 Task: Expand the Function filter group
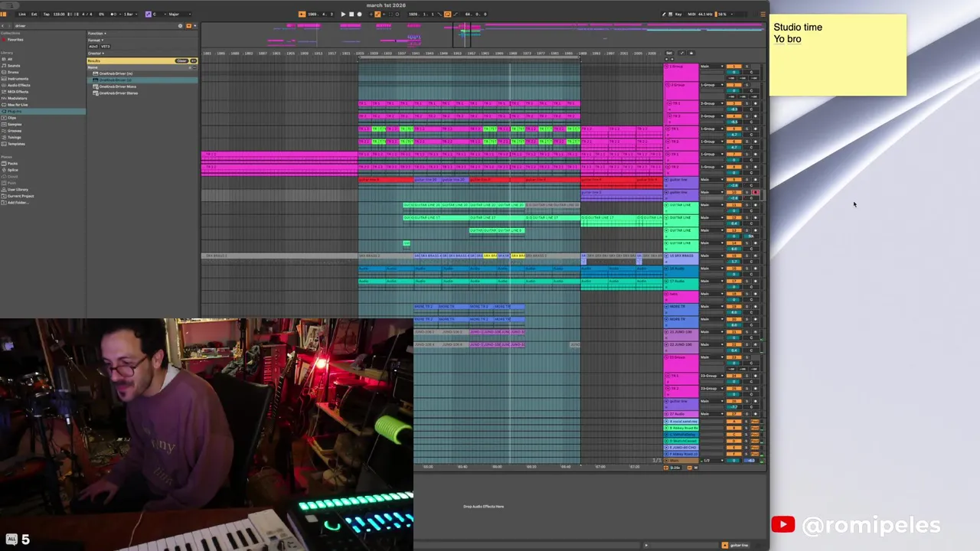[96, 34]
